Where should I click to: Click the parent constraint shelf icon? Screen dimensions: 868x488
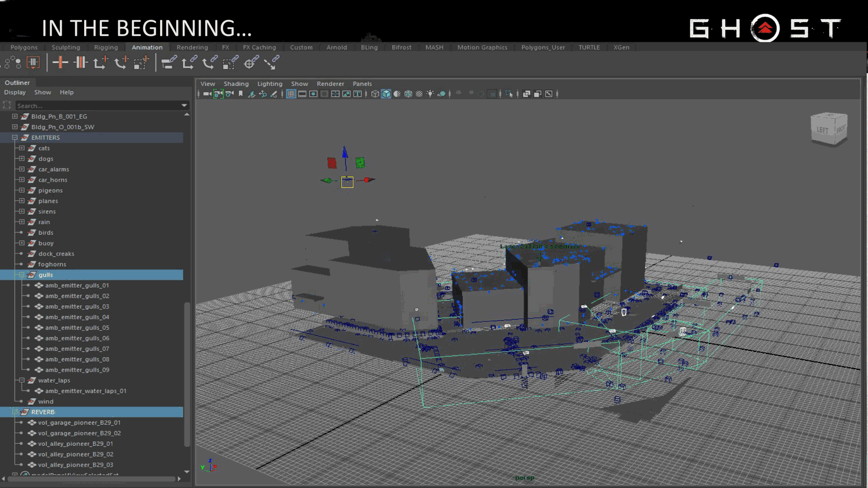point(169,62)
